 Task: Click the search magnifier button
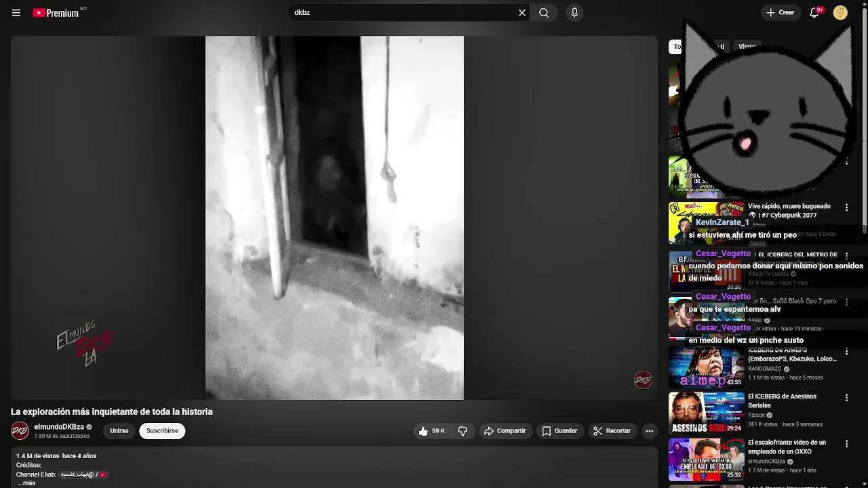544,13
